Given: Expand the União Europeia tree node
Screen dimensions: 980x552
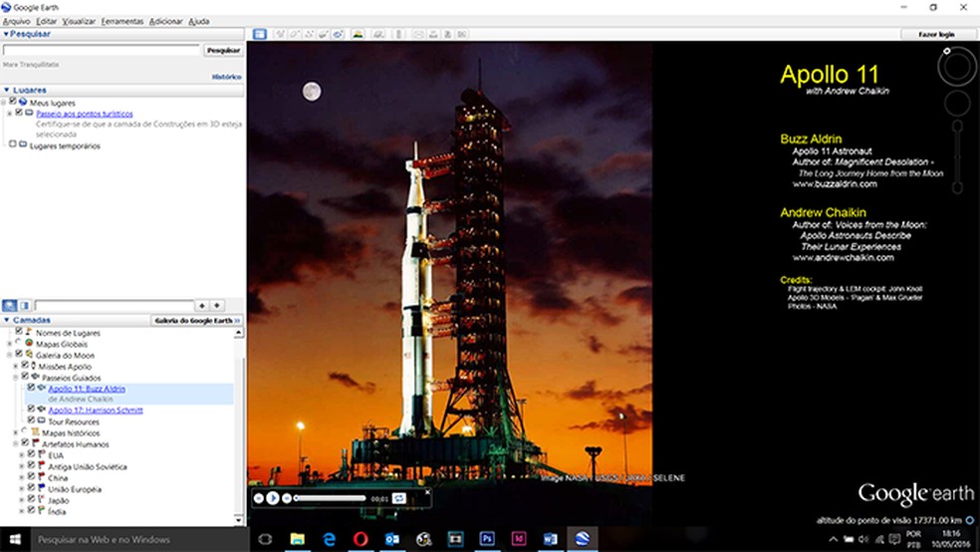Looking at the screenshot, I should click(x=22, y=489).
